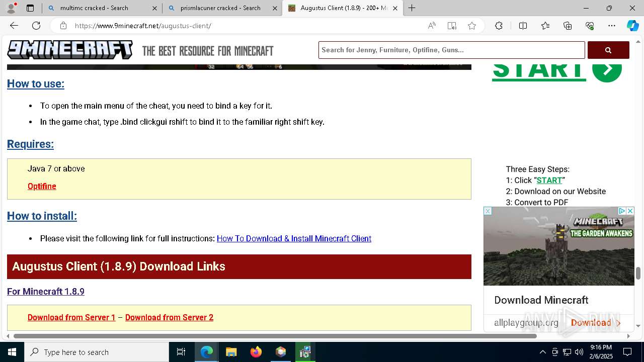The height and width of the screenshot is (362, 644).
Task: Click the horizontal page scrollbar
Action: [275, 336]
